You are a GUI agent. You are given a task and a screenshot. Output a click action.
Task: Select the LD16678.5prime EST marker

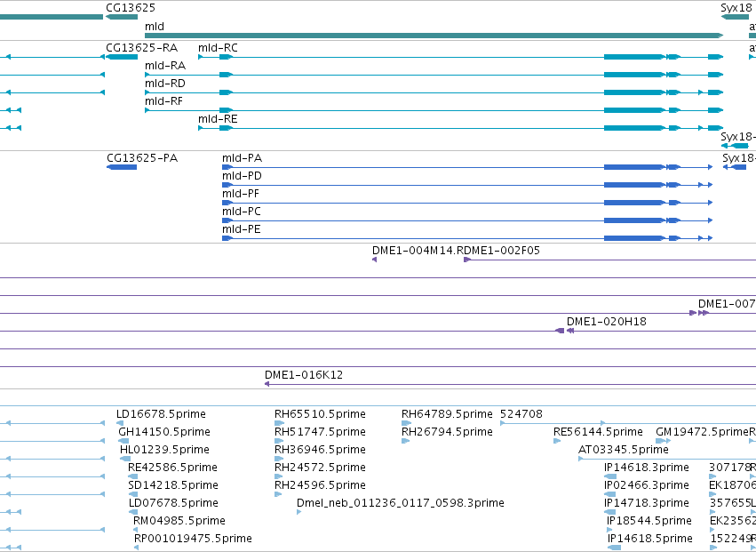tap(120, 423)
